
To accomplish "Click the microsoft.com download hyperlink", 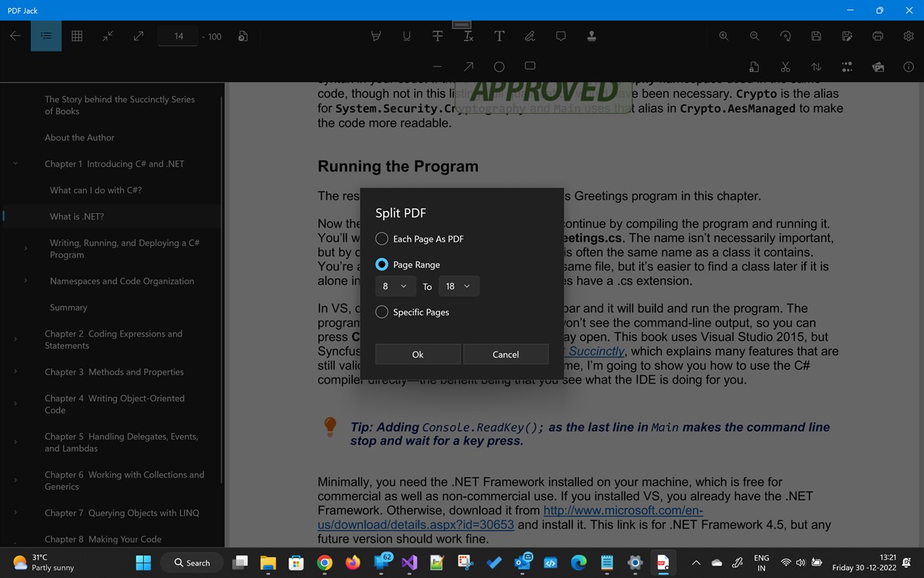I will [622, 510].
